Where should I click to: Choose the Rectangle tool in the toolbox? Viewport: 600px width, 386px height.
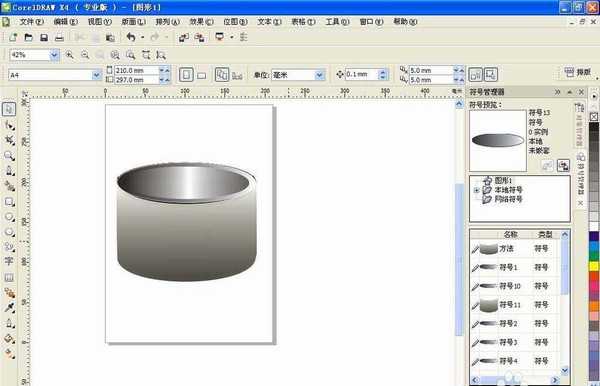(x=9, y=202)
